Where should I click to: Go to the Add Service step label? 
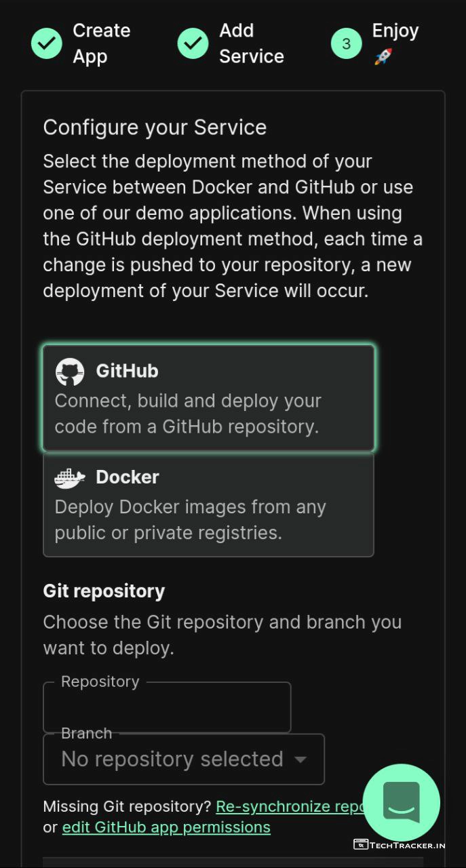point(251,43)
